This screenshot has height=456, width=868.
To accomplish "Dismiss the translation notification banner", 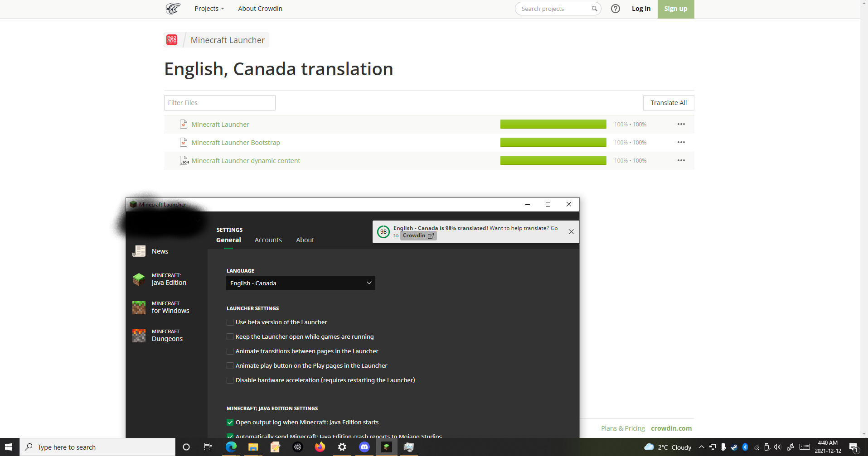I will [x=571, y=232].
